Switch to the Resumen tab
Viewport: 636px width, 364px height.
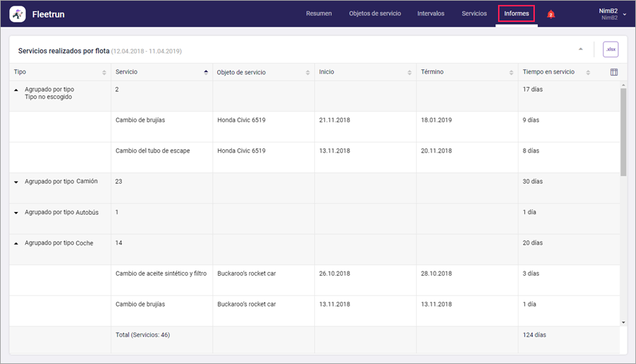point(318,14)
